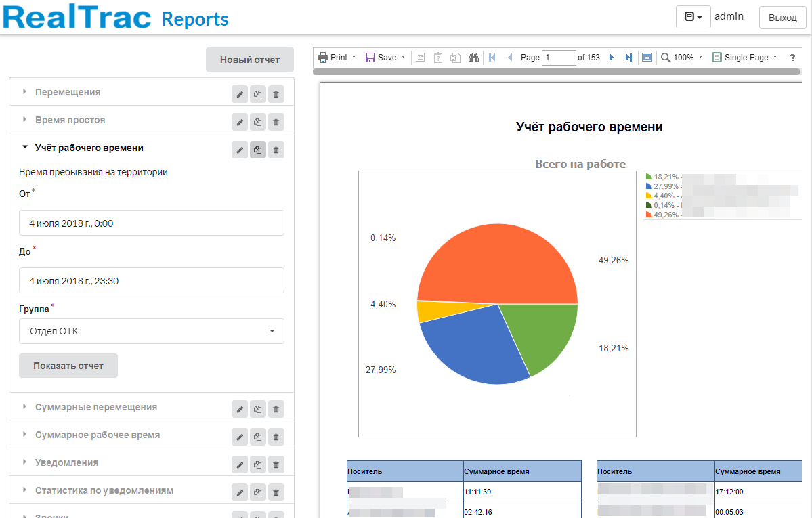The height and width of the screenshot is (518, 812).
Task: Edit Статистика по уведомлениям report
Action: [x=239, y=492]
